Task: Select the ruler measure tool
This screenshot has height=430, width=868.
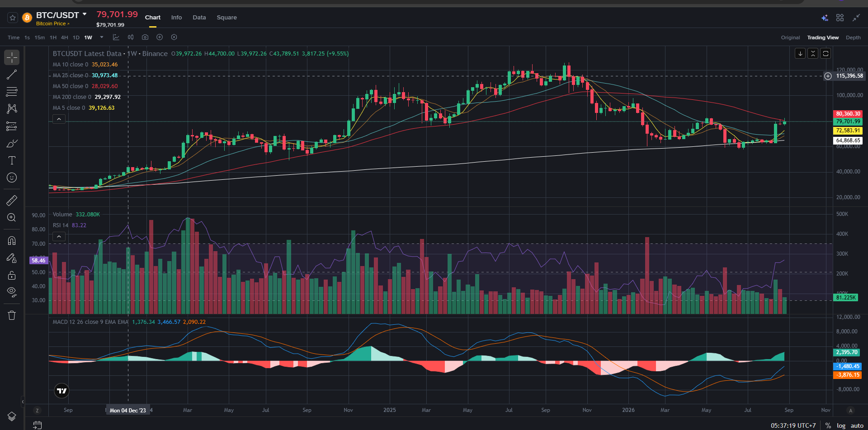Action: [x=12, y=200]
